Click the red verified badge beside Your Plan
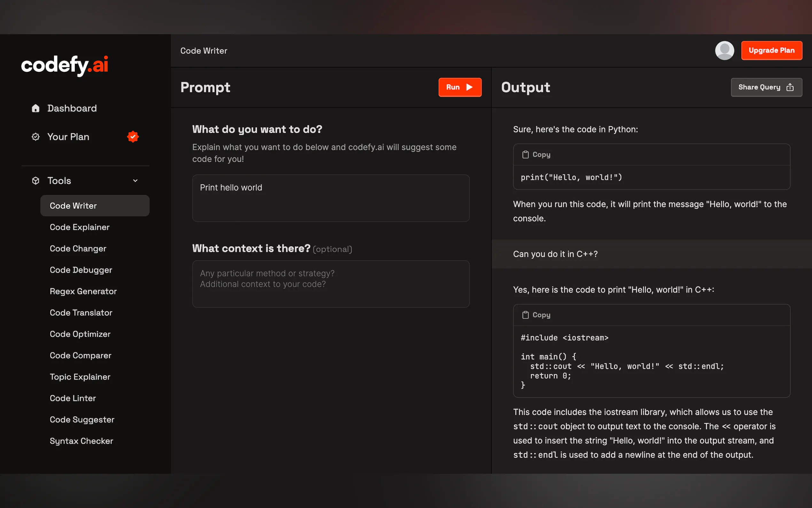 (133, 137)
